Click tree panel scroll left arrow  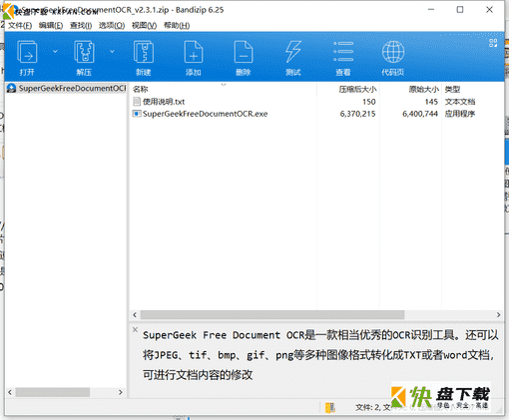coord(10,392)
